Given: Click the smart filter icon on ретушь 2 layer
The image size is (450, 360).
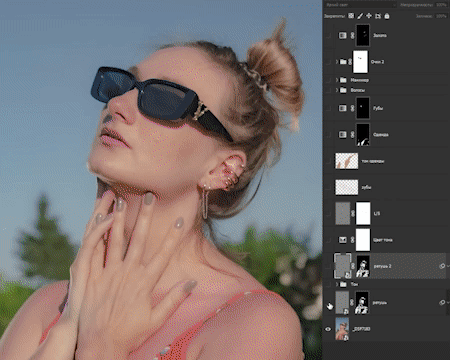Looking at the screenshot, I should coord(442,266).
